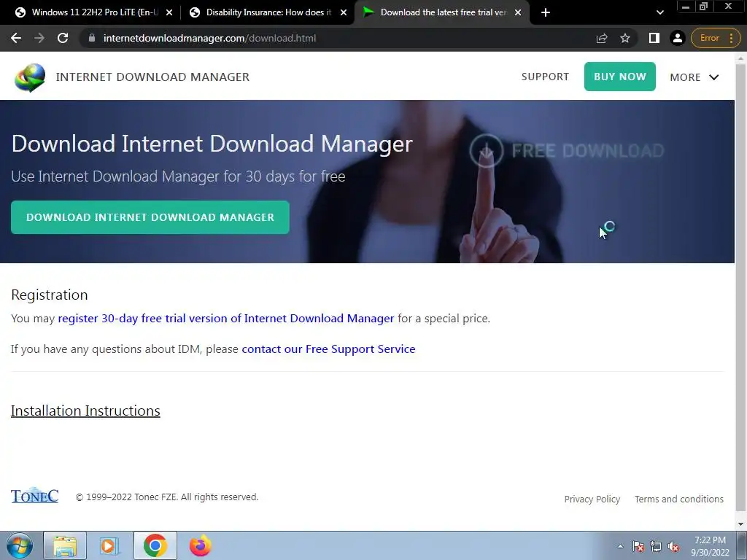View site security padlock info

tap(92, 38)
